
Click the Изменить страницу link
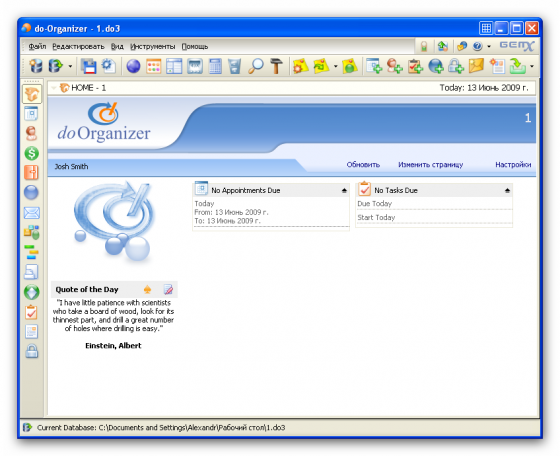click(430, 165)
